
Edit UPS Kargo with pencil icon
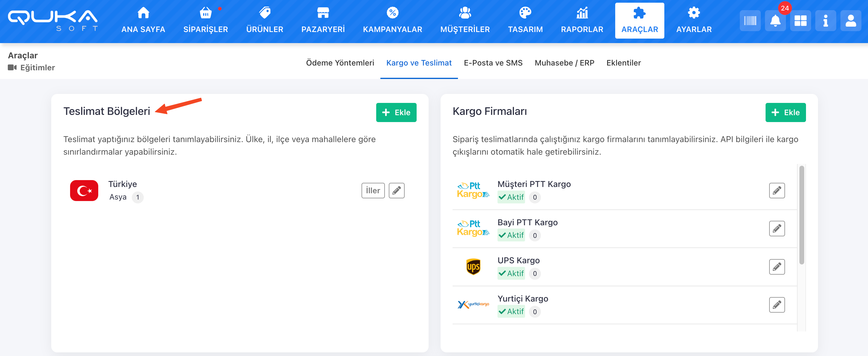[777, 267]
